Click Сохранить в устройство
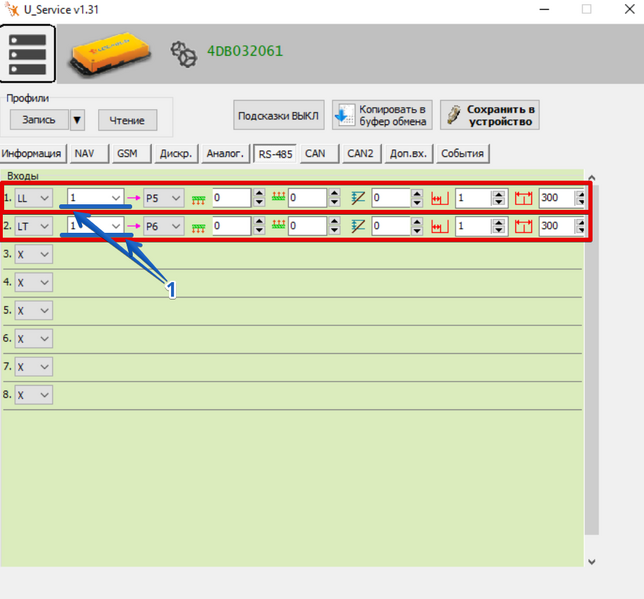 [x=490, y=115]
